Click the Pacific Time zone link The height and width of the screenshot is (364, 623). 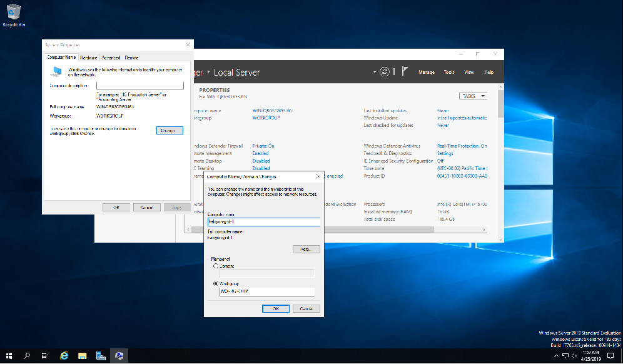(462, 168)
